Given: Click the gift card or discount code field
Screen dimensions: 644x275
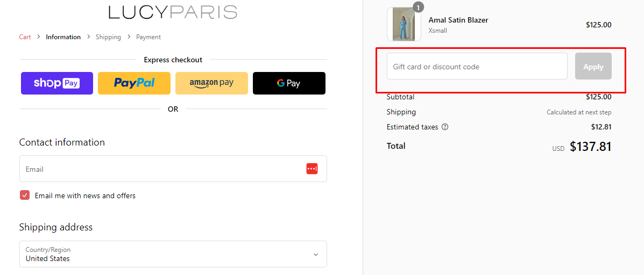Looking at the screenshot, I should [477, 66].
